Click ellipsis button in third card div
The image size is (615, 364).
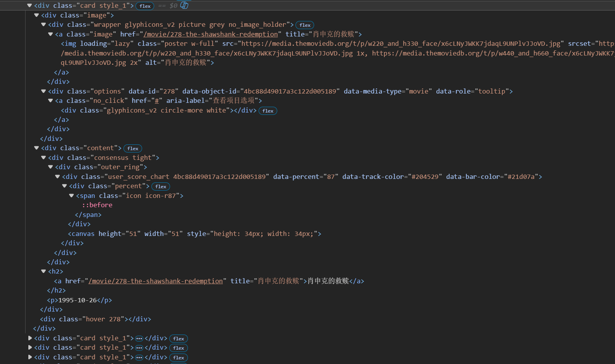(139, 348)
